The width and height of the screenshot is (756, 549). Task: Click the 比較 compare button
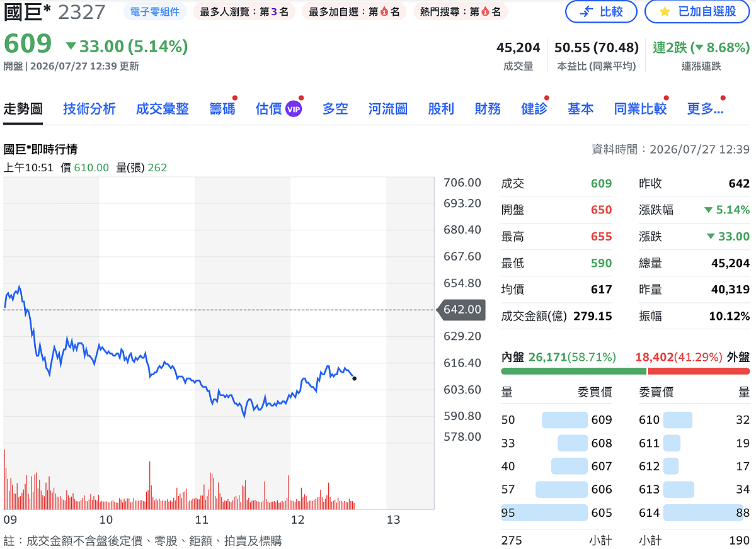pos(601,11)
